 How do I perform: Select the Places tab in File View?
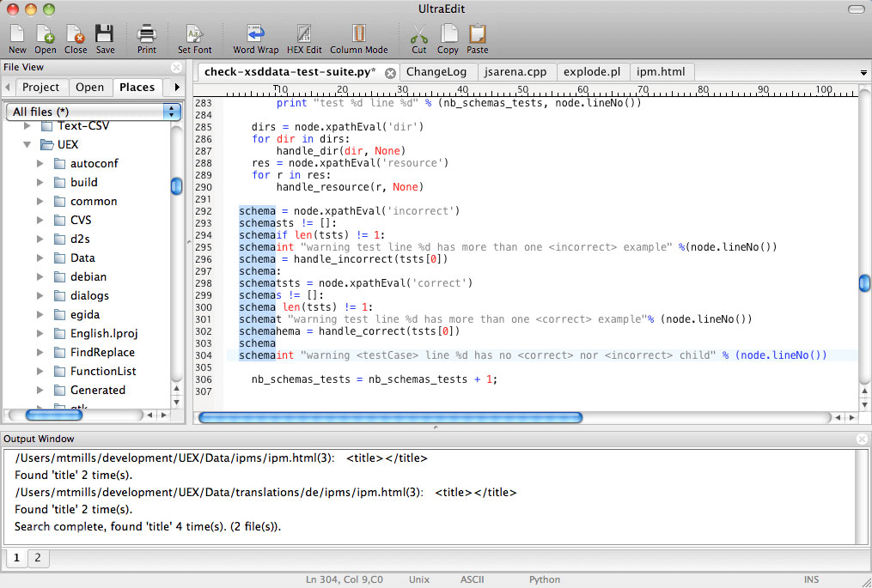point(137,88)
